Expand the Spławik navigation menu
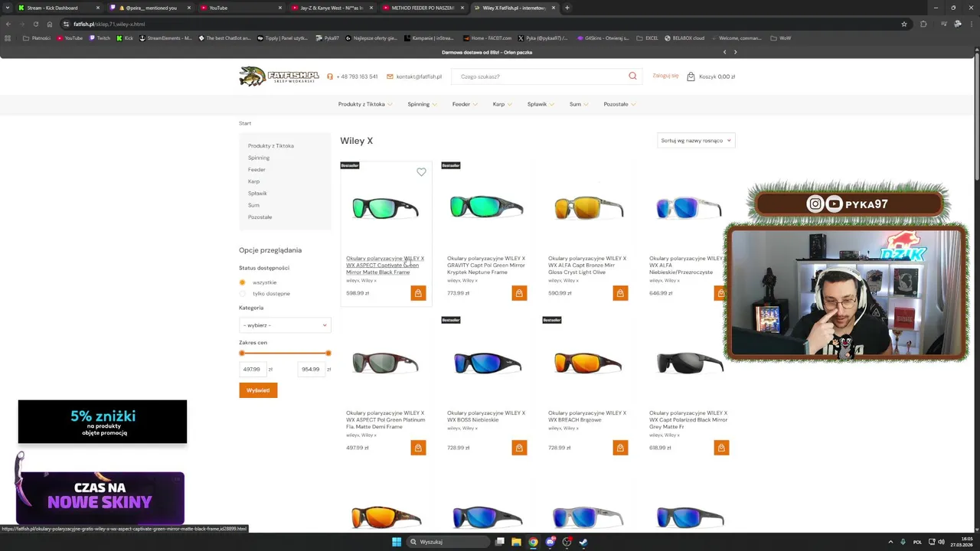980x551 pixels. [x=541, y=104]
